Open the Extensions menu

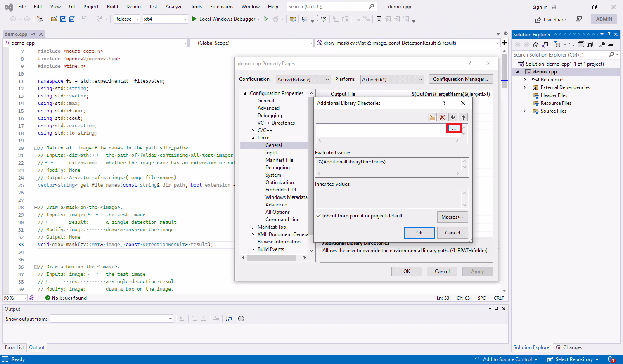[x=222, y=7]
